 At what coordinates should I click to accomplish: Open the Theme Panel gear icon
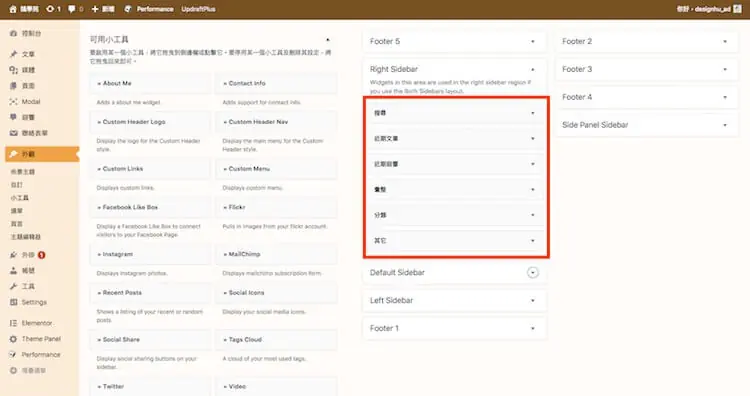(x=13, y=339)
